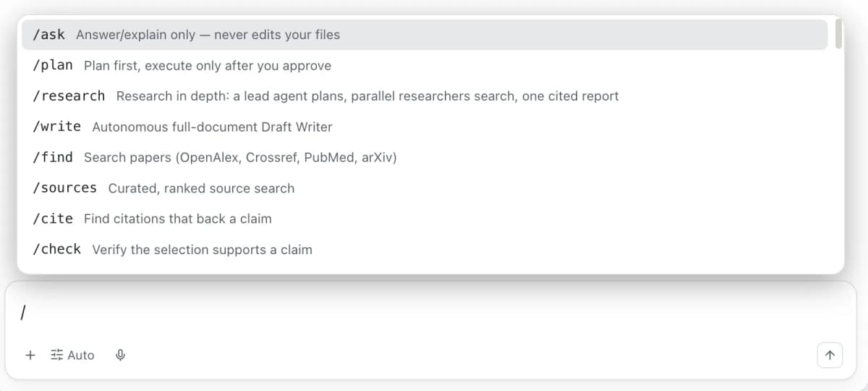Image resolution: width=868 pixels, height=391 pixels.
Task: Select the /find search papers command
Action: point(425,157)
